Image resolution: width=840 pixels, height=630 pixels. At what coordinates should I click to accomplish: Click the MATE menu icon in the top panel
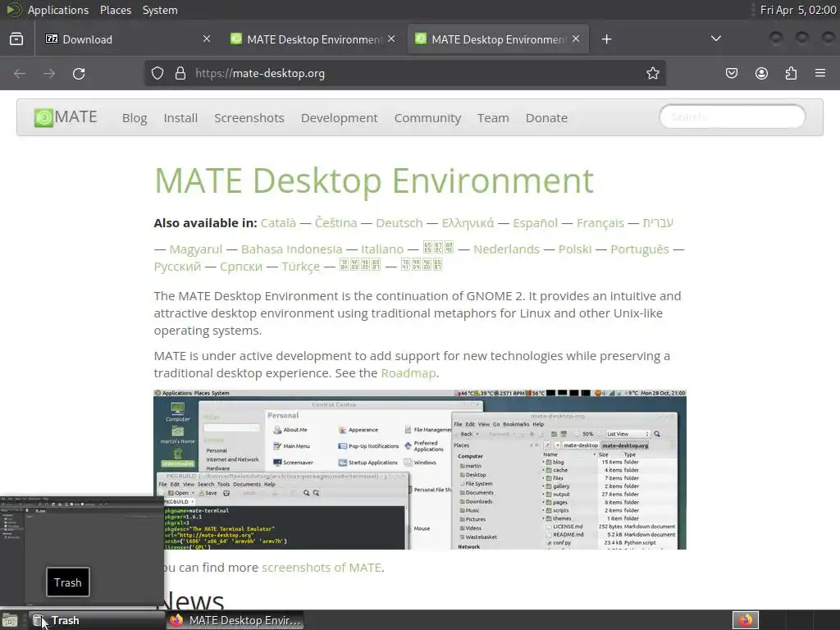13,10
